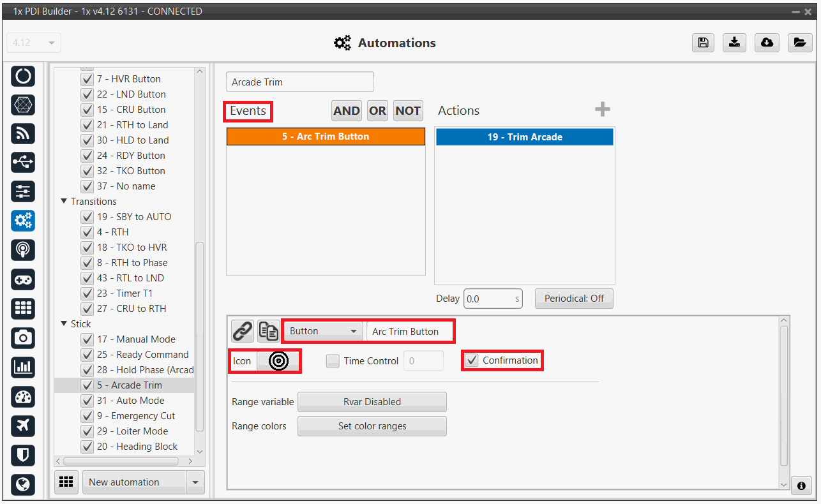Click the AND logic button
The image size is (821, 504).
coord(346,111)
